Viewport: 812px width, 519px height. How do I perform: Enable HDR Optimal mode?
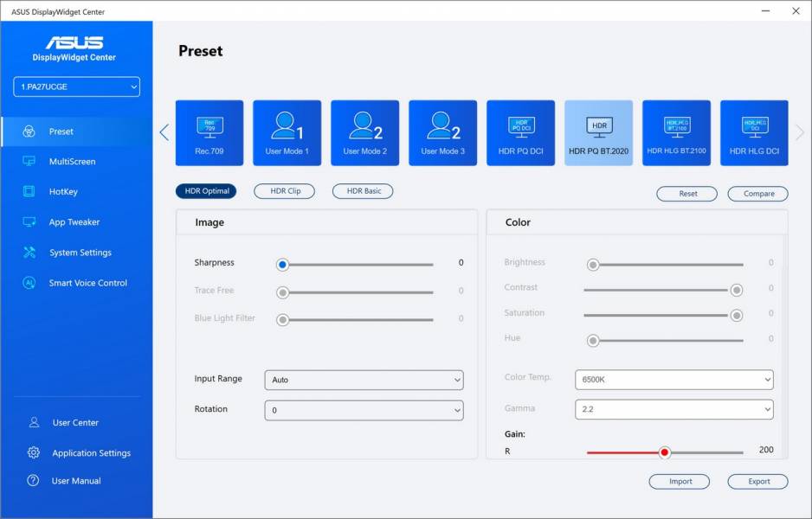206,191
